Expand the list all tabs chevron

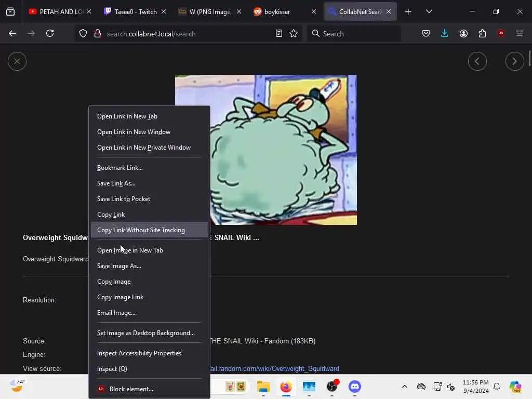pos(429,11)
